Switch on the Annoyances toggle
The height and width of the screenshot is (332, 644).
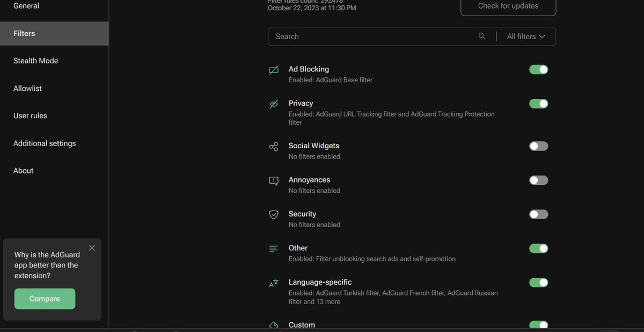[x=539, y=181]
